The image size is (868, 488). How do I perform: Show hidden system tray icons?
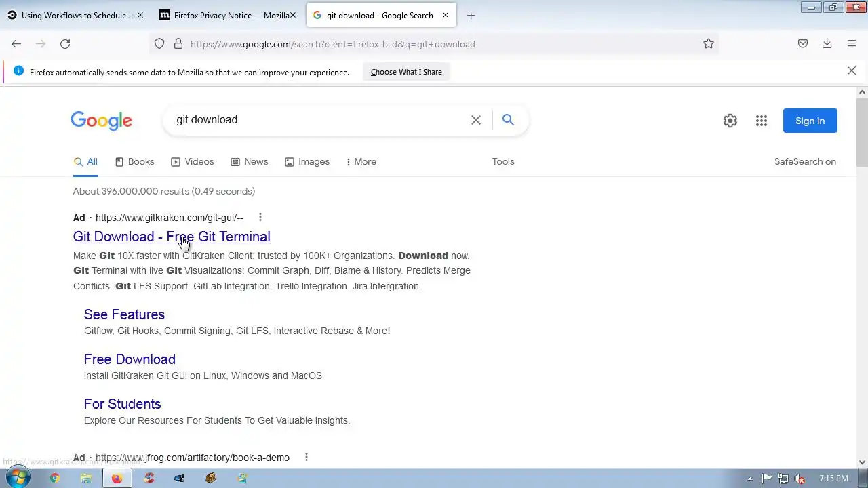click(750, 479)
